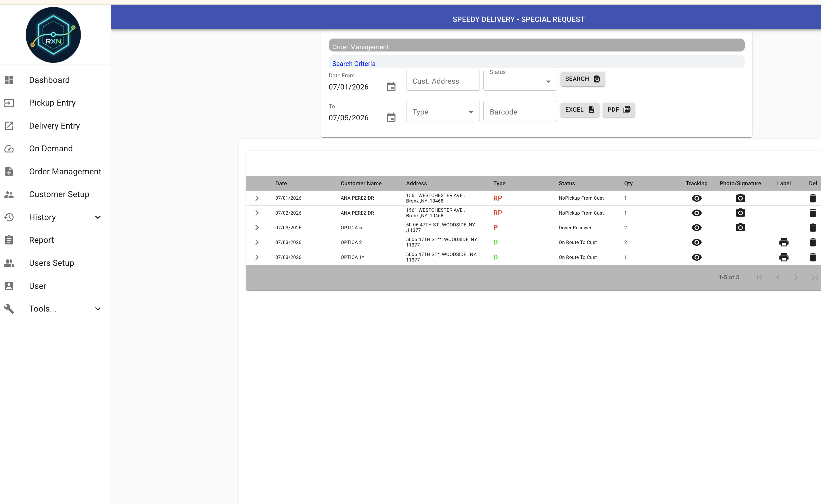
Task: Click the Order Management document icon
Action: click(9, 171)
